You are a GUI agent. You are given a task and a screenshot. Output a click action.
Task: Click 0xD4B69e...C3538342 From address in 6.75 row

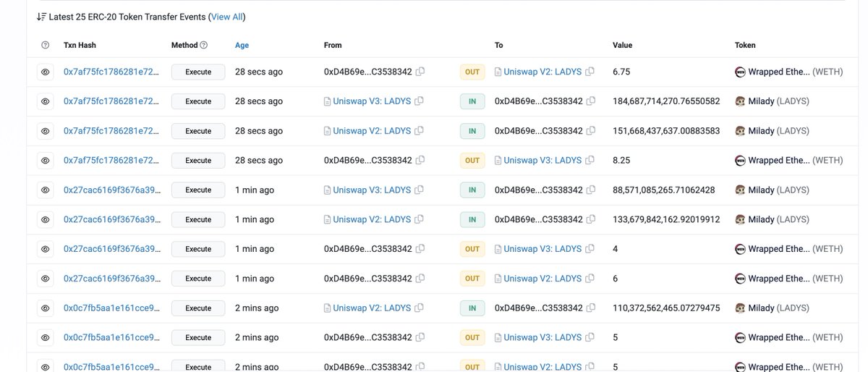pyautogui.click(x=368, y=72)
